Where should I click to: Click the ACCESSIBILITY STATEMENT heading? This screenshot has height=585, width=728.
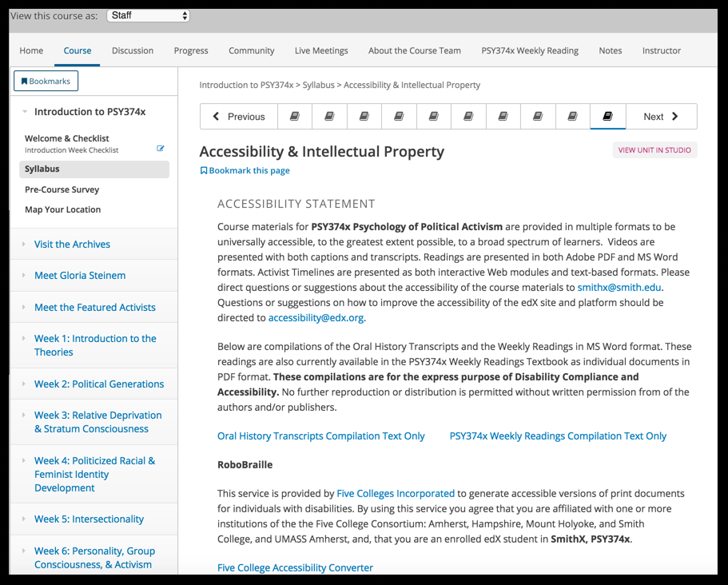[x=296, y=204]
